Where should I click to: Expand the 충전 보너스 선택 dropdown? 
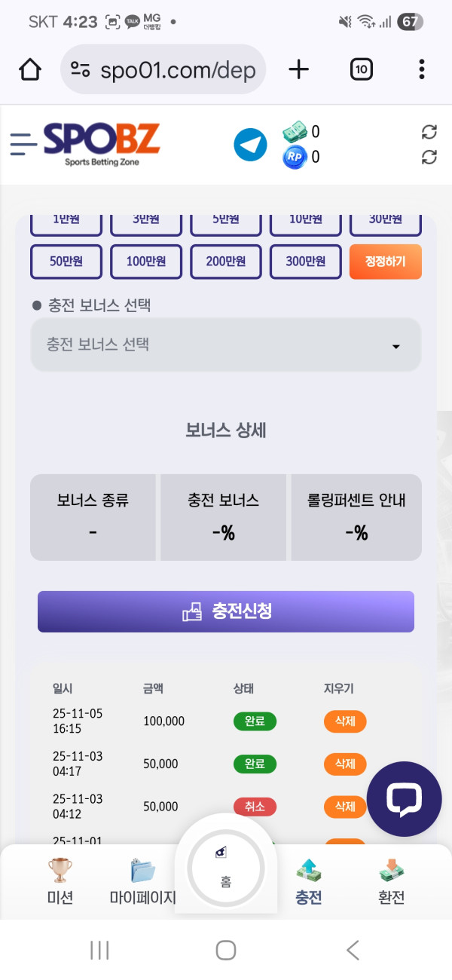point(225,345)
